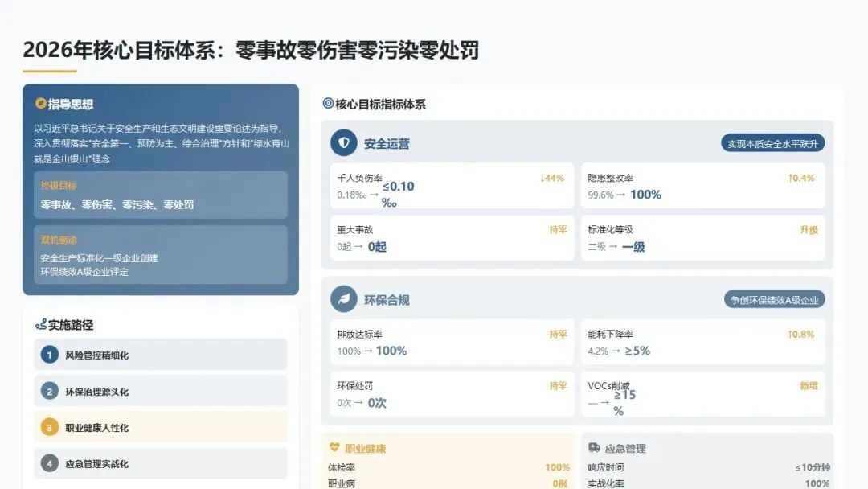Click the 争创环保绩效A级企业 pill badge
The image size is (868, 489).
click(775, 300)
